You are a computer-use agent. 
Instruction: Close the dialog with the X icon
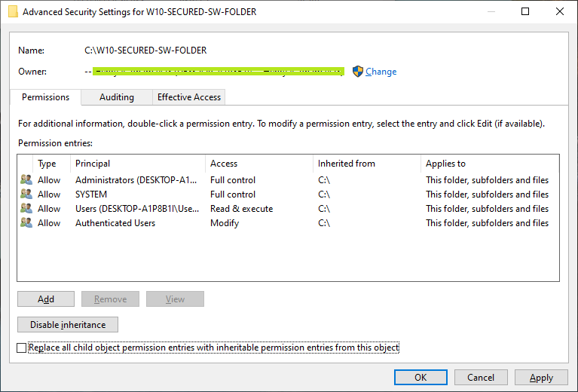coord(560,11)
